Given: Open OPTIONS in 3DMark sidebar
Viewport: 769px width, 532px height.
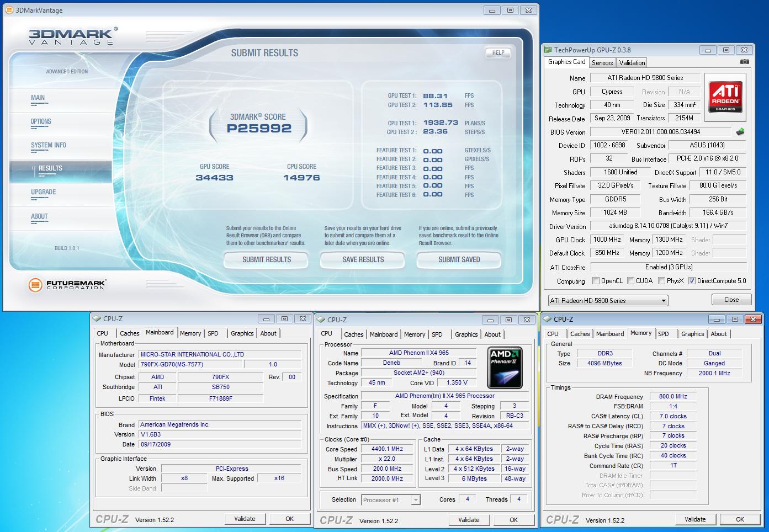Looking at the screenshot, I should pyautogui.click(x=41, y=121).
